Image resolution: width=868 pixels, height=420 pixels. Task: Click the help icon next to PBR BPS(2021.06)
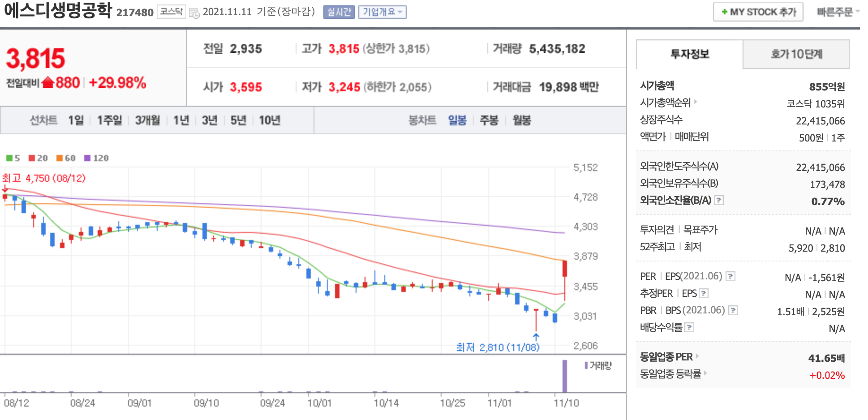pyautogui.click(x=733, y=310)
